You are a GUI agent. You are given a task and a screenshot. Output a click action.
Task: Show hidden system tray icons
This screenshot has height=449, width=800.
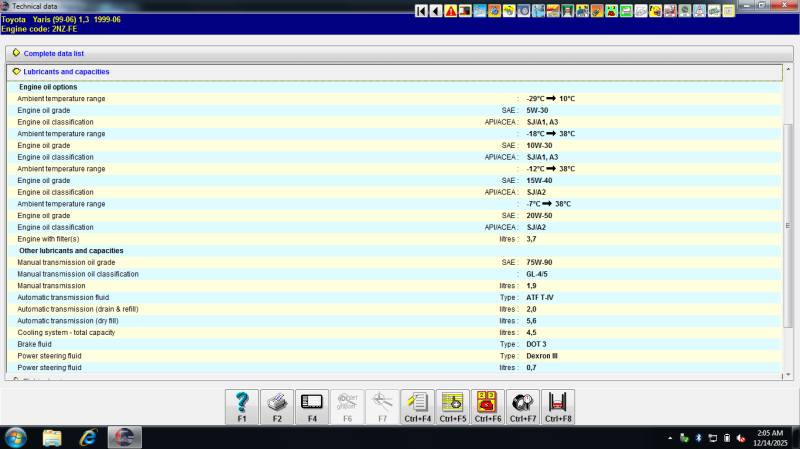click(x=670, y=438)
